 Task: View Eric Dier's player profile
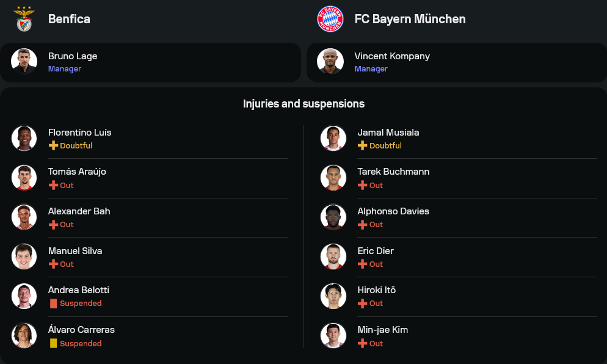point(376,251)
